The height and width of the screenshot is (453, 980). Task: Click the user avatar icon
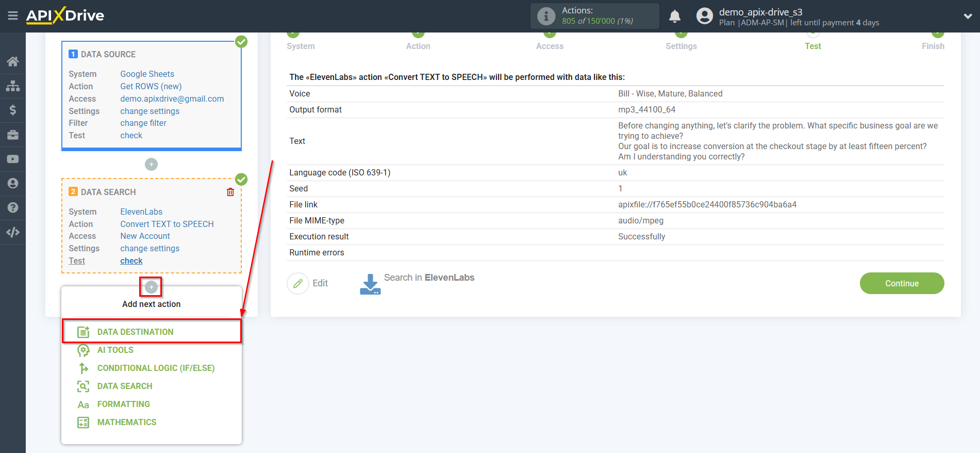(x=704, y=16)
